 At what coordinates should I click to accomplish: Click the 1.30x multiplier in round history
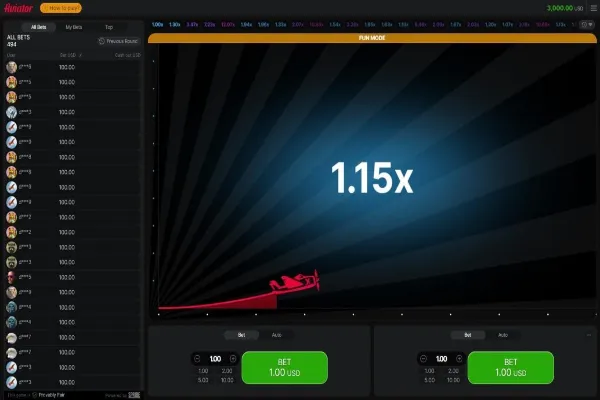coord(174,24)
